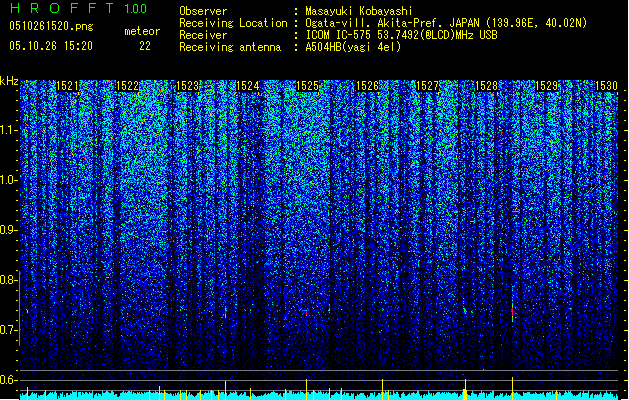Image resolution: width=629 pixels, height=400 pixels.
Task: Click the kHz axis unit label
Action: click(x=9, y=81)
